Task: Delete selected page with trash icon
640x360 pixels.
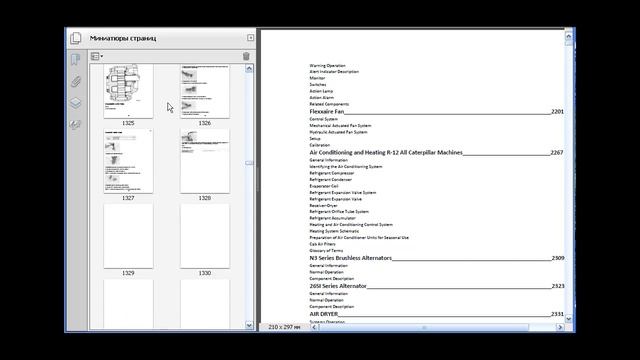Action: [246, 56]
